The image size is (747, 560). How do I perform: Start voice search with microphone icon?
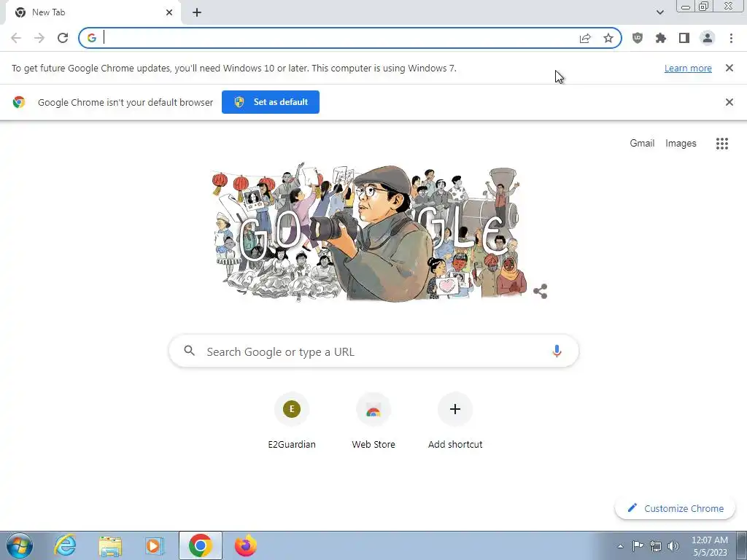click(x=557, y=351)
